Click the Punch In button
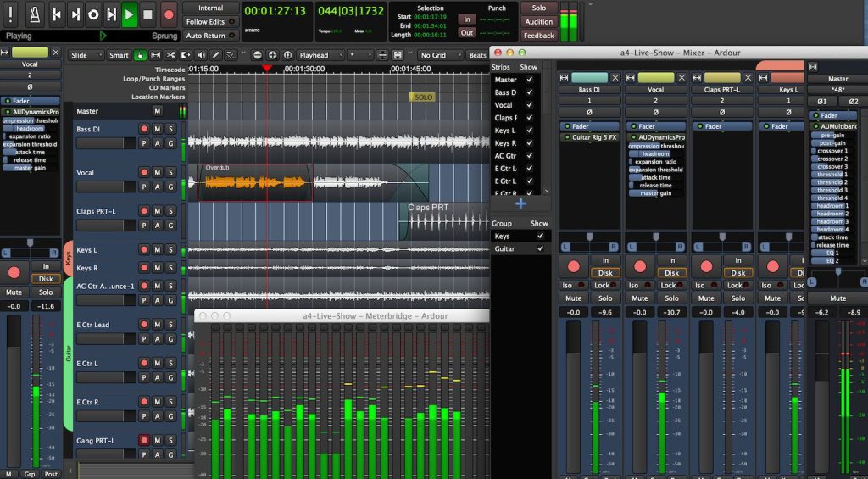 click(x=467, y=19)
